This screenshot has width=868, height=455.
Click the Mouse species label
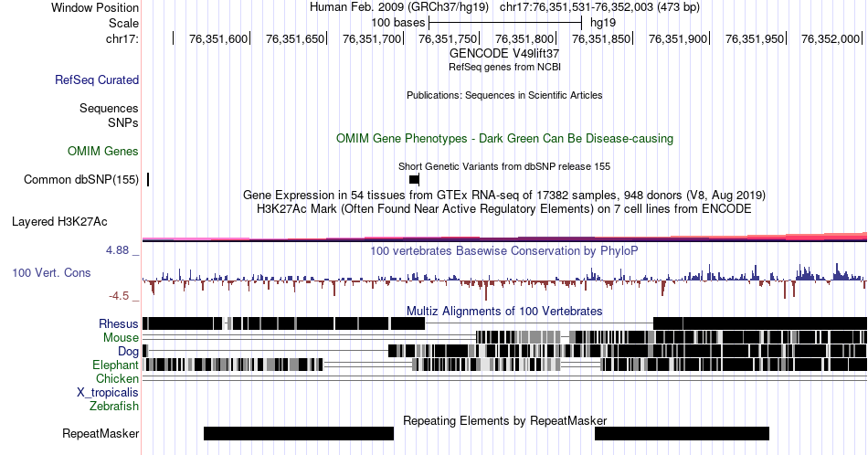(x=121, y=338)
